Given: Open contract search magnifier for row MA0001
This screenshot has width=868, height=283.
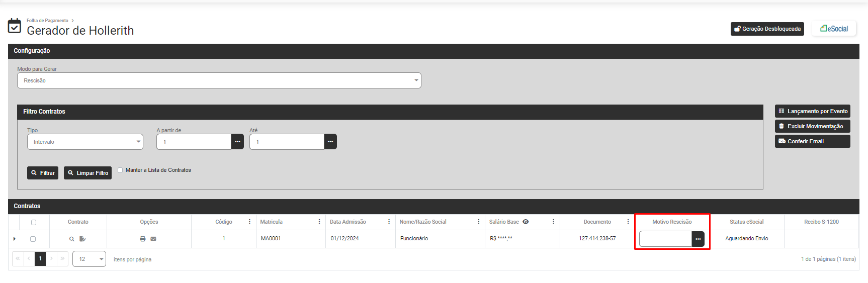Looking at the screenshot, I should click(x=71, y=239).
